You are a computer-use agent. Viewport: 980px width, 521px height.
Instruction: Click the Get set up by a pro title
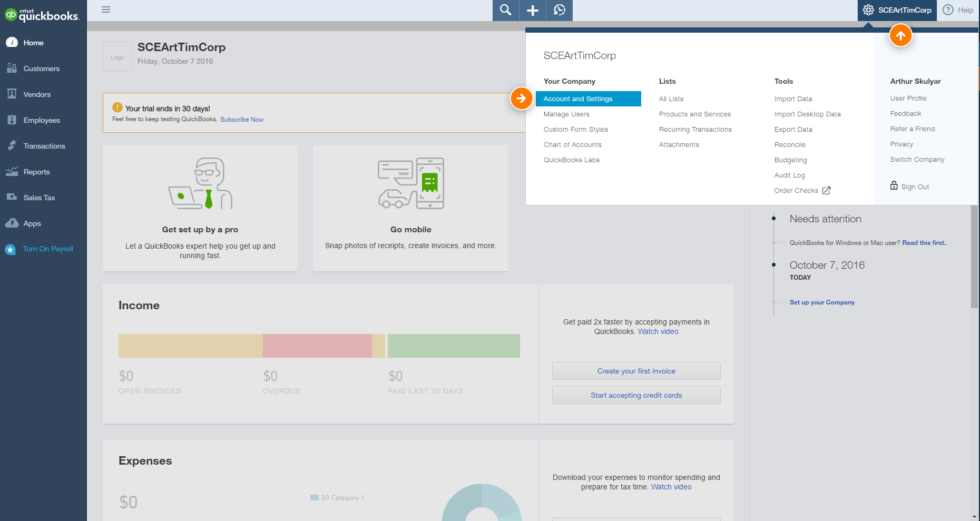click(x=200, y=230)
